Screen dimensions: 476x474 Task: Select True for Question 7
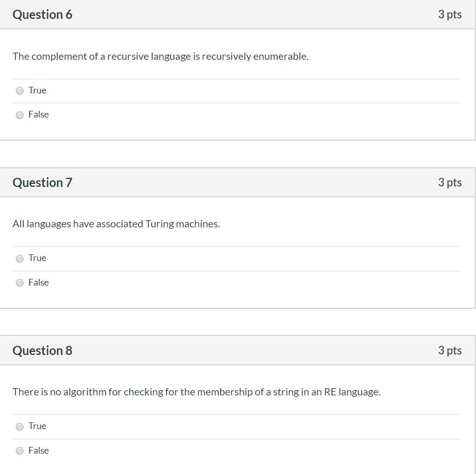click(x=19, y=258)
